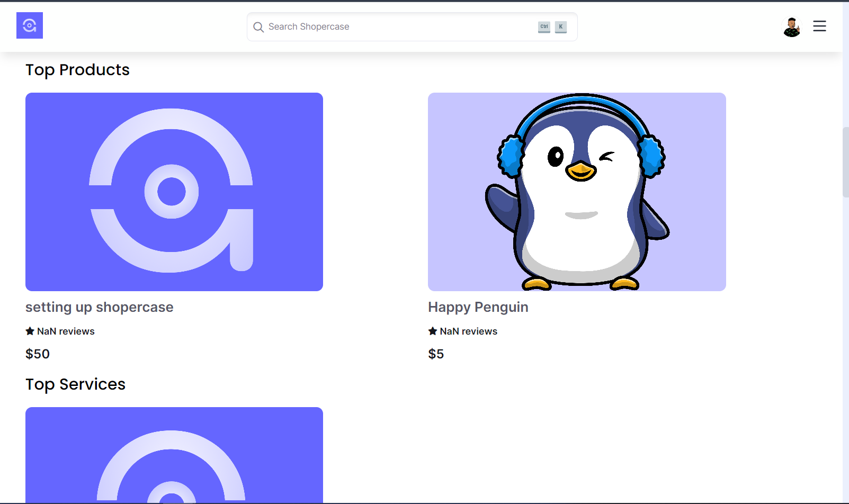Viewport: 849px width, 504px height.
Task: Open the hamburger menu
Action: coord(819,26)
